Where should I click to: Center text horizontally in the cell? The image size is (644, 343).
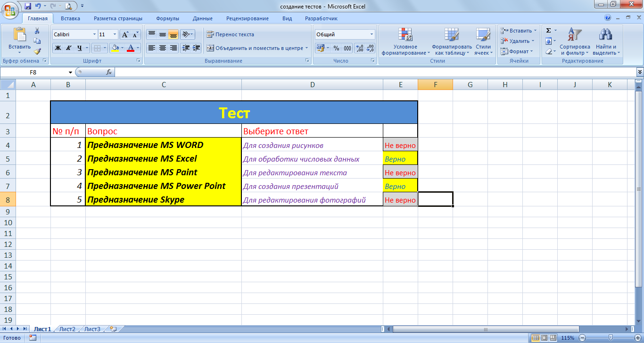point(162,48)
